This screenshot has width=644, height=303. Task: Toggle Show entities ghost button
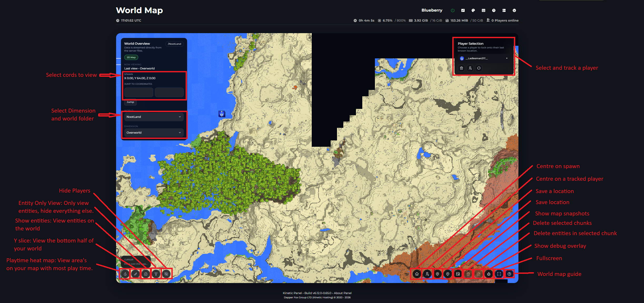click(x=146, y=274)
